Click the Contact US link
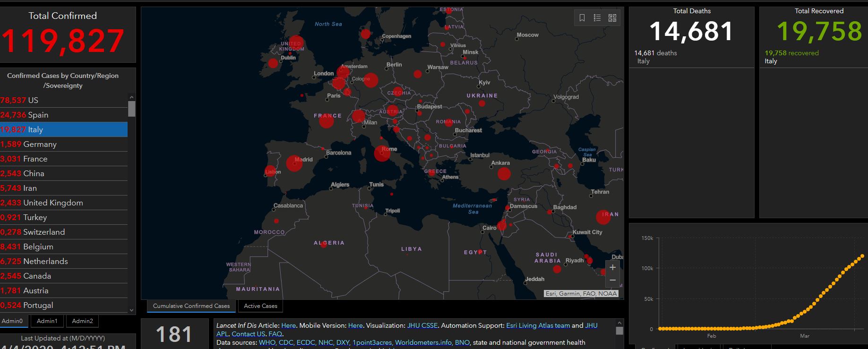Screen dimensions: 868x349 (249, 334)
